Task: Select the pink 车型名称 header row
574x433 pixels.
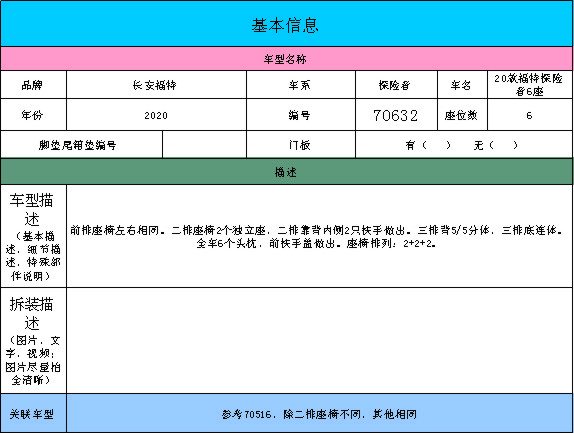Action: pos(287,59)
